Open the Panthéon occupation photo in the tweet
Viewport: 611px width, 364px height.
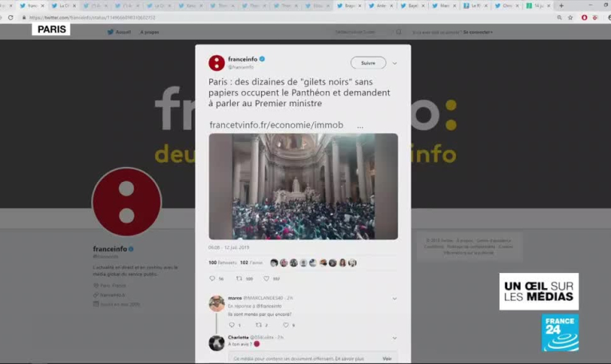click(303, 186)
